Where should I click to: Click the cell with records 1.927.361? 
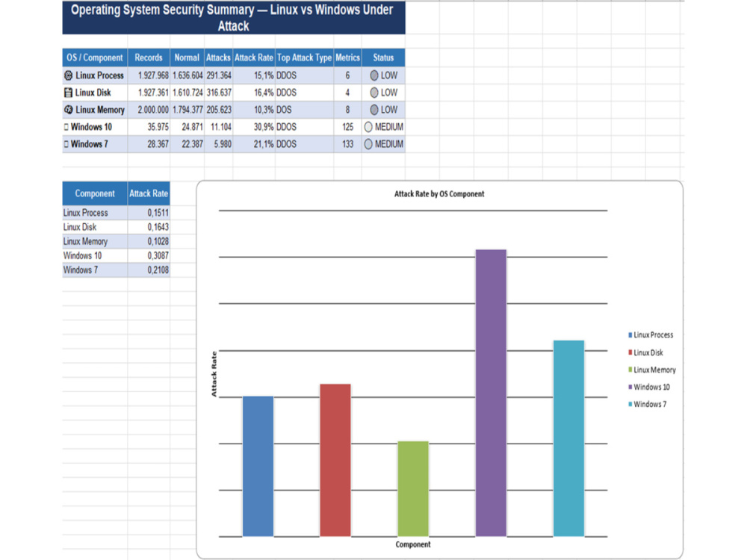149,93
